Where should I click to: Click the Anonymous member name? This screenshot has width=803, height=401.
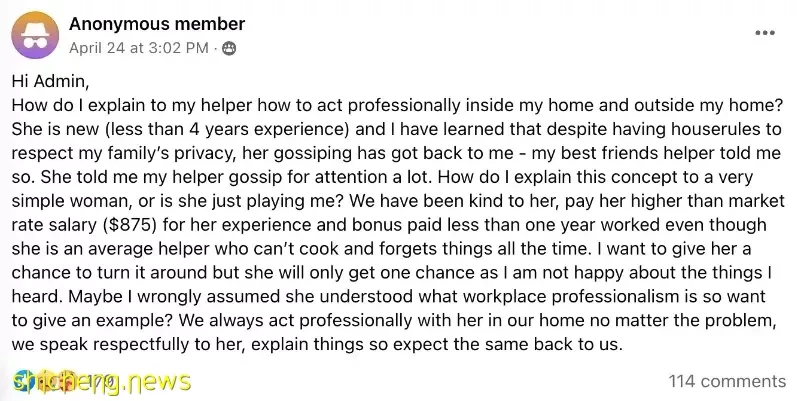click(157, 24)
